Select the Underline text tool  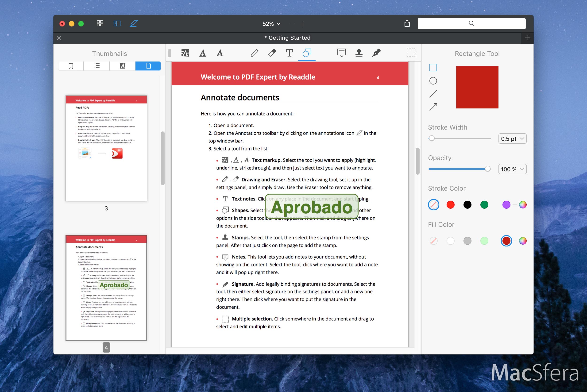coord(203,53)
